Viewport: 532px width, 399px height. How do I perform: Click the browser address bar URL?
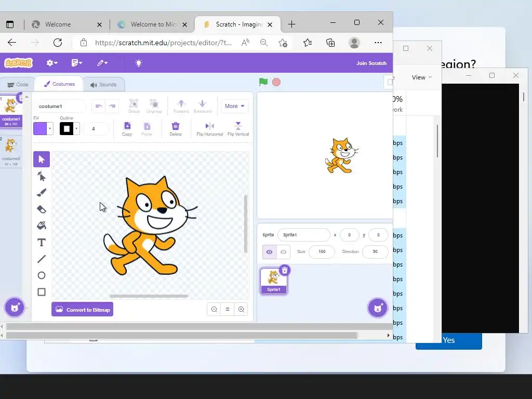coord(163,43)
